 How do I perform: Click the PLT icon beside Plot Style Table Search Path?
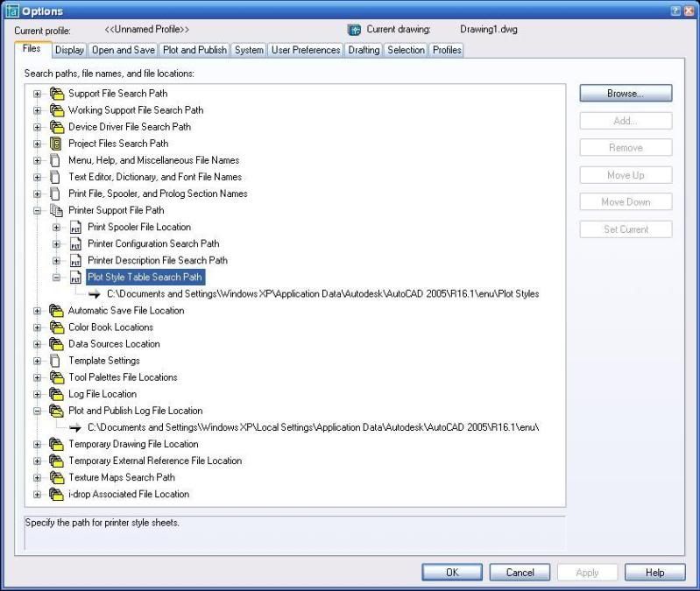coord(75,278)
